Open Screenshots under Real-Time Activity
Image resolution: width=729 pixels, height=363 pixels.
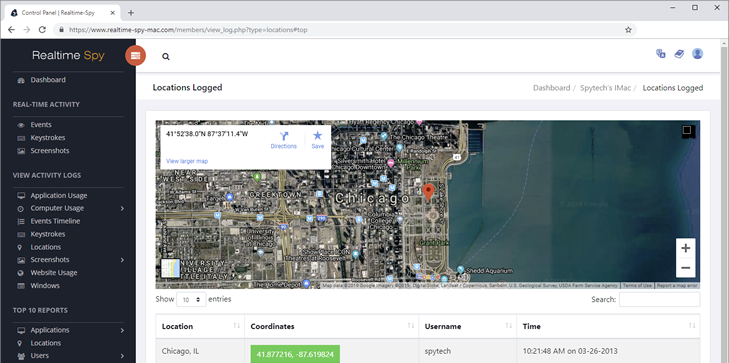pos(50,151)
